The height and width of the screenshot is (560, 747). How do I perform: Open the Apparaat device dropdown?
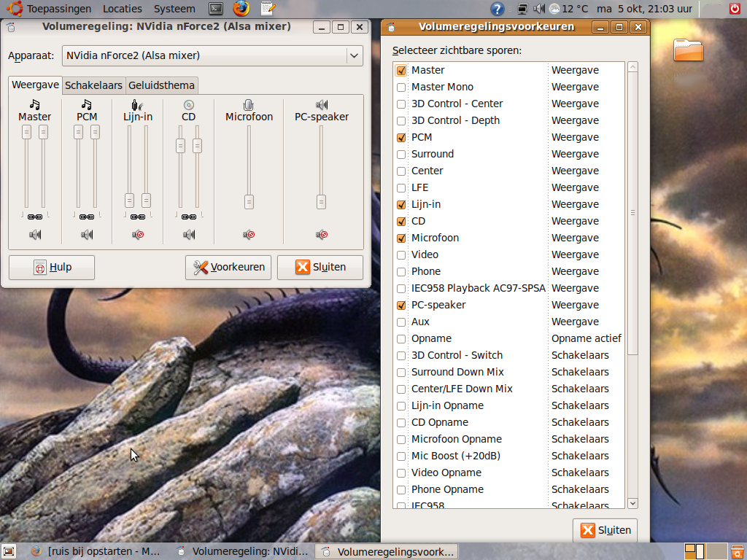click(354, 55)
